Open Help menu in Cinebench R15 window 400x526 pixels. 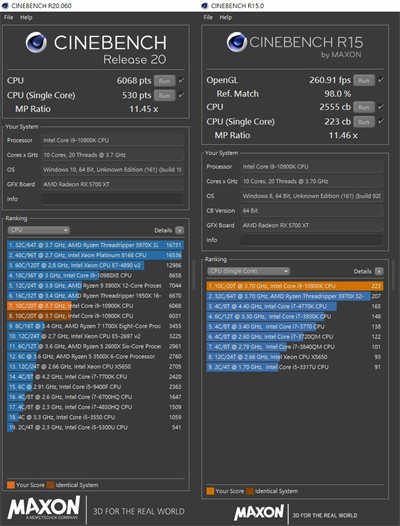point(226,17)
